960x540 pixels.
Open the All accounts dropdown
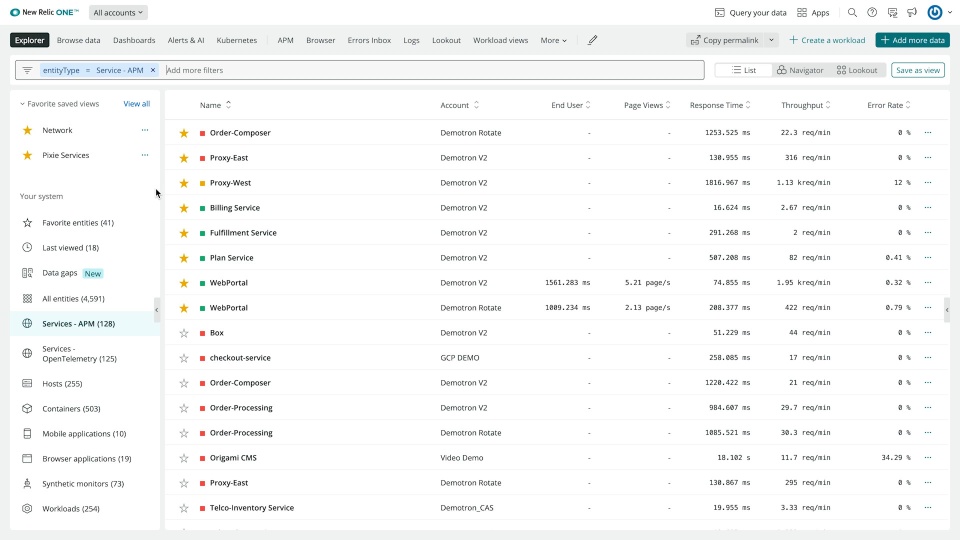pyautogui.click(x=118, y=12)
